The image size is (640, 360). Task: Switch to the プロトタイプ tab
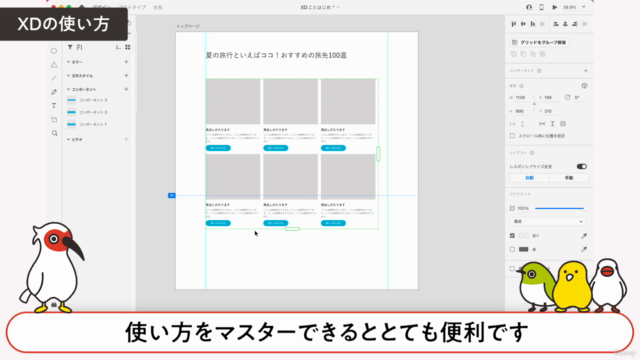[132, 7]
